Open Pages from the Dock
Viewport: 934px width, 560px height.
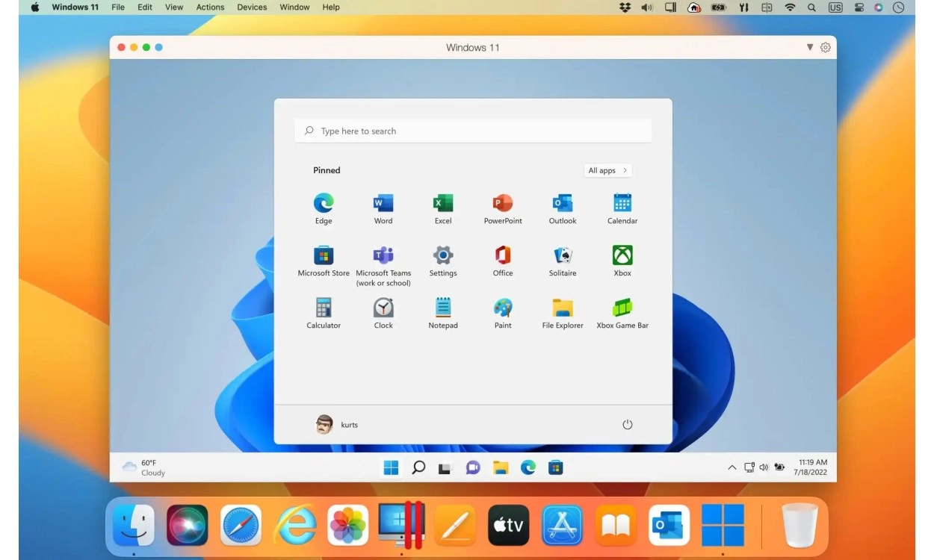(x=456, y=525)
